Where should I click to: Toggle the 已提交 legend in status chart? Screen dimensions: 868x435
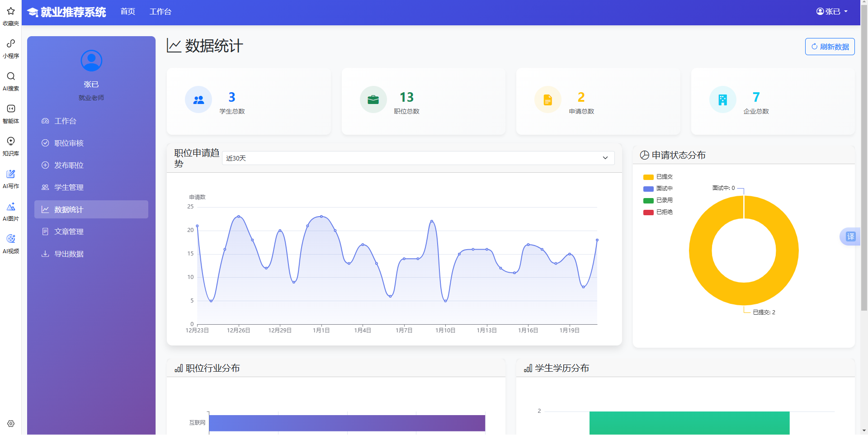pyautogui.click(x=659, y=177)
